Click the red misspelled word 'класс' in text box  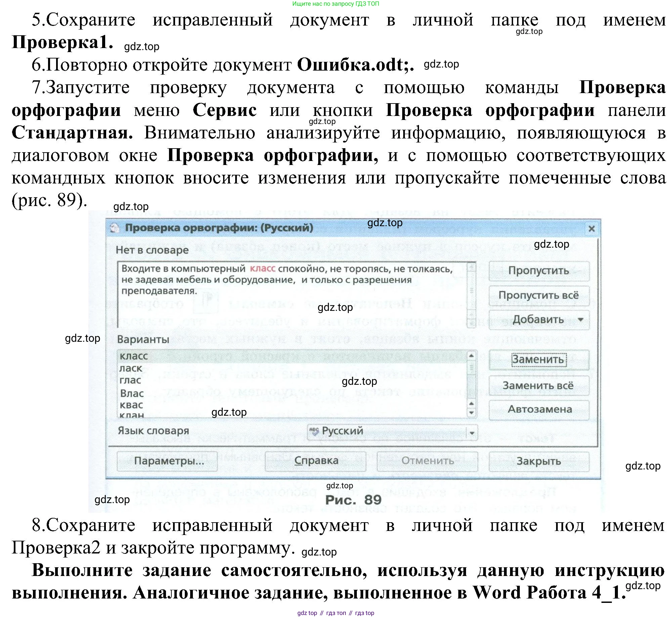click(x=262, y=269)
